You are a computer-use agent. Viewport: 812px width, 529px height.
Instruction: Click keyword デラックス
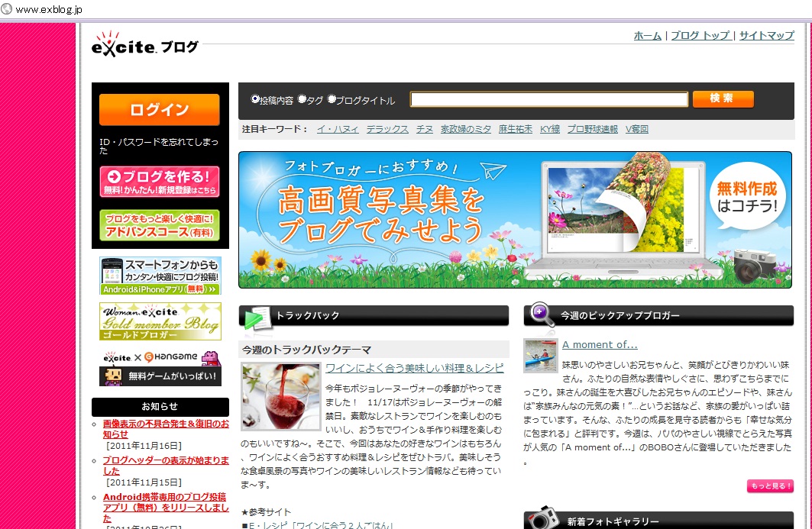point(387,129)
